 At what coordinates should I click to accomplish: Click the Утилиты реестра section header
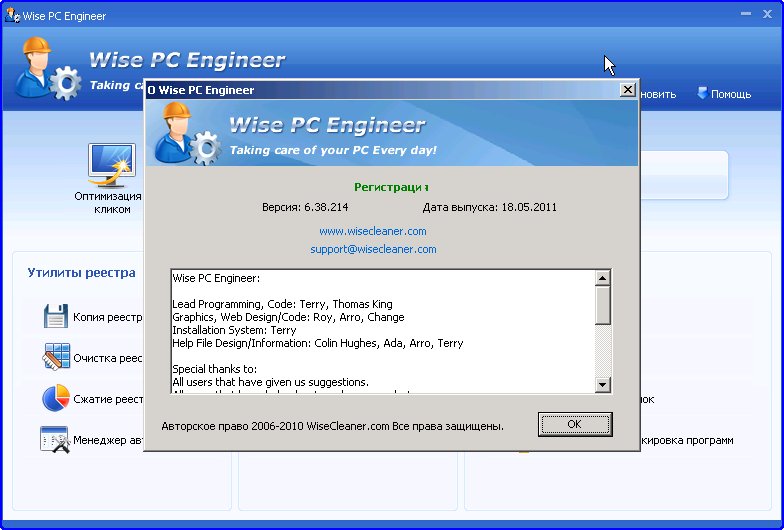tap(82, 272)
